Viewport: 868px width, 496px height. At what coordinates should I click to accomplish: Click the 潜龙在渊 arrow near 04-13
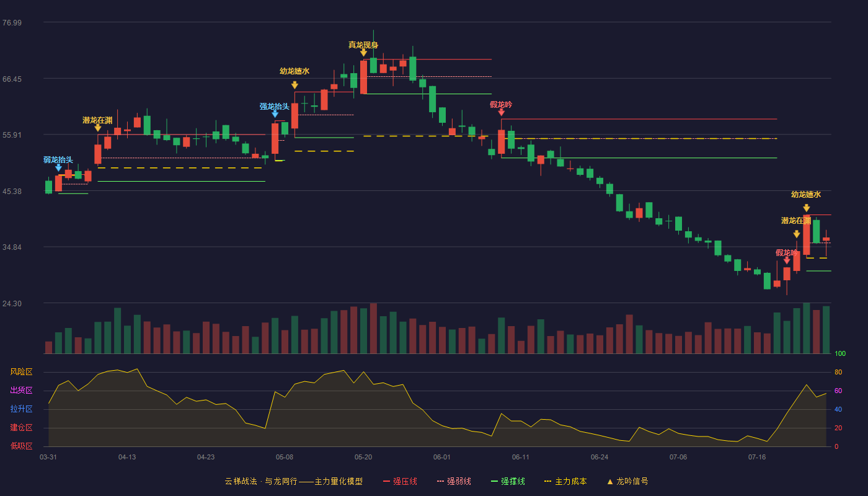click(97, 128)
